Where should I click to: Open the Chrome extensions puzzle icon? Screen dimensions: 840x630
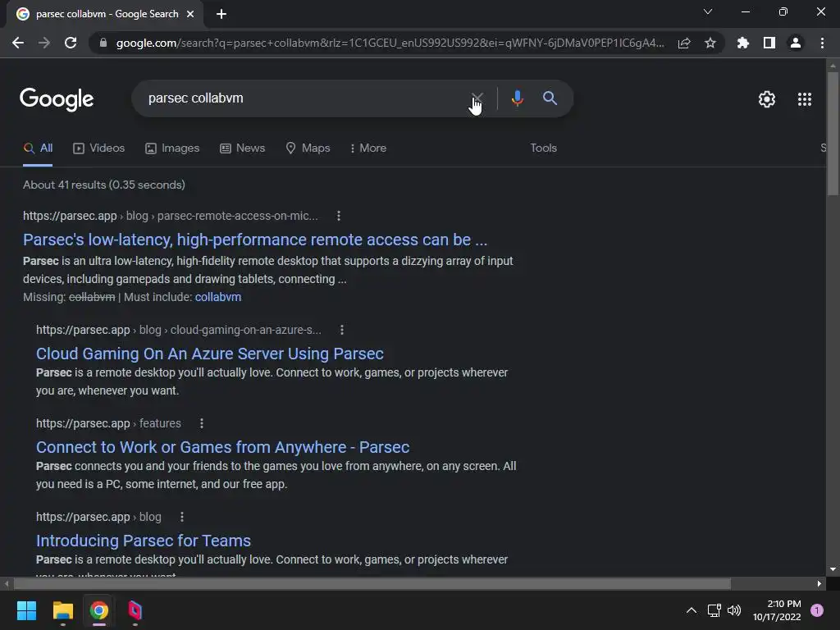point(743,43)
